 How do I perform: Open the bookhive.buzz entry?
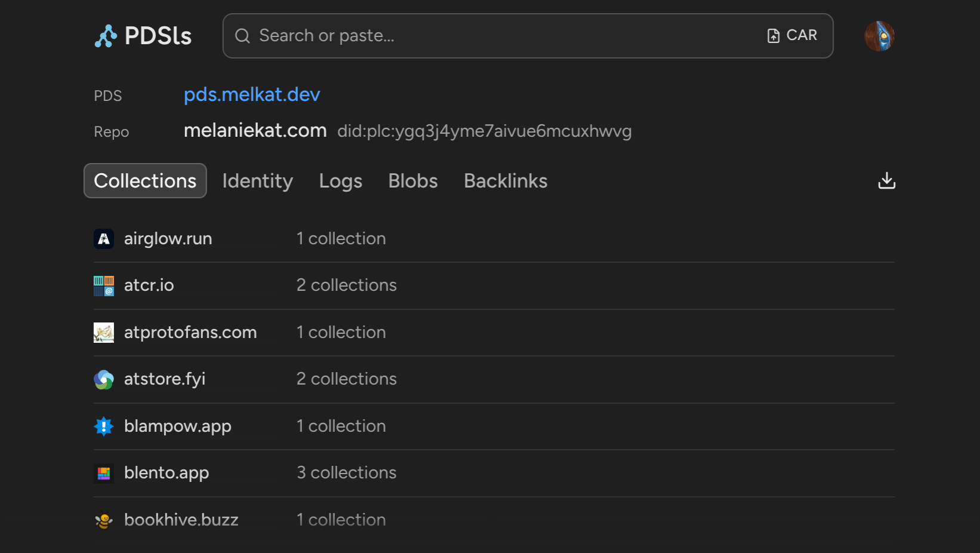[x=494, y=520]
